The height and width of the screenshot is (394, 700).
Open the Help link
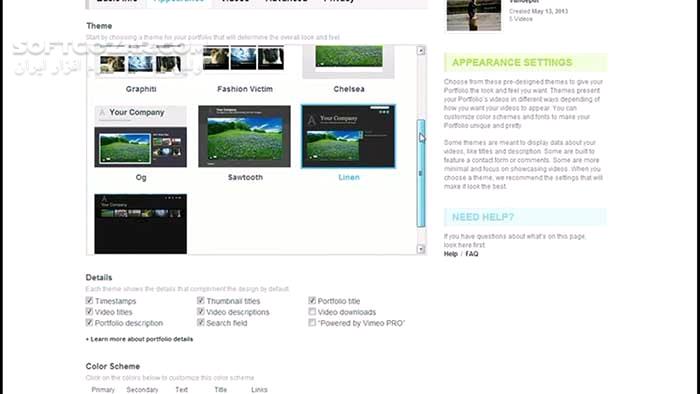[450, 254]
